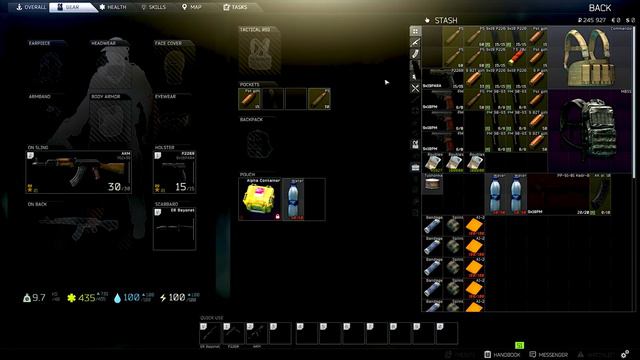The height and width of the screenshot is (360, 640).
Task: Pick the Tushonka can in stash
Action: pos(433,183)
